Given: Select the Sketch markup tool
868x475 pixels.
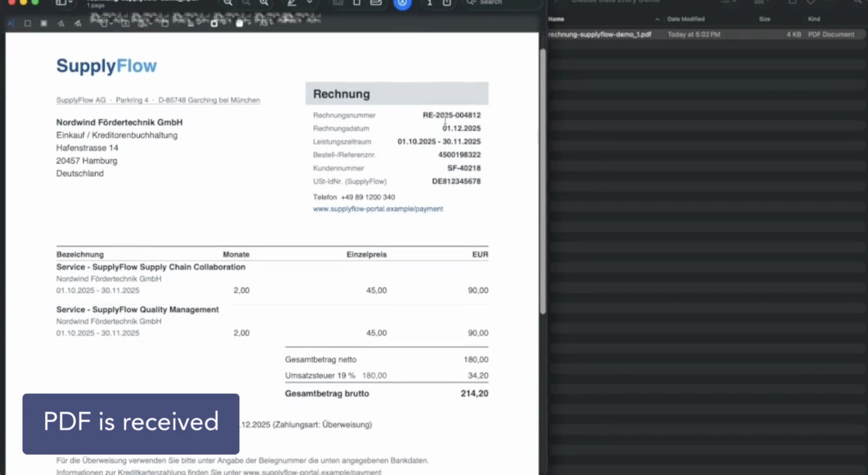Looking at the screenshot, I should pos(61,23).
